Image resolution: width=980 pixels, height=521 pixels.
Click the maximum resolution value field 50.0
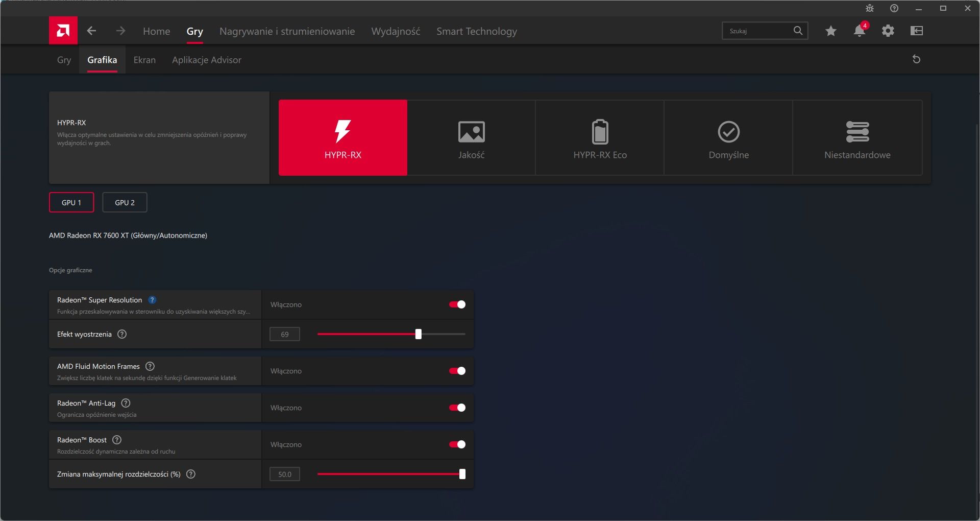285,474
